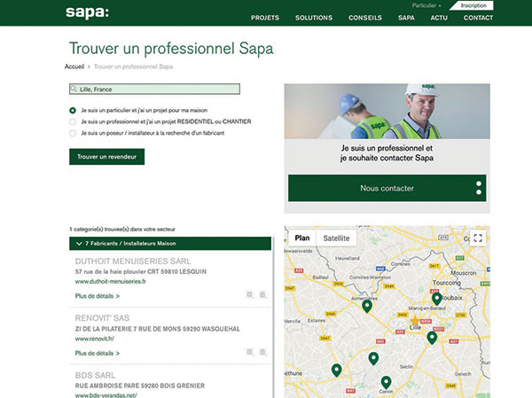Open the ACTU menu

click(x=439, y=18)
